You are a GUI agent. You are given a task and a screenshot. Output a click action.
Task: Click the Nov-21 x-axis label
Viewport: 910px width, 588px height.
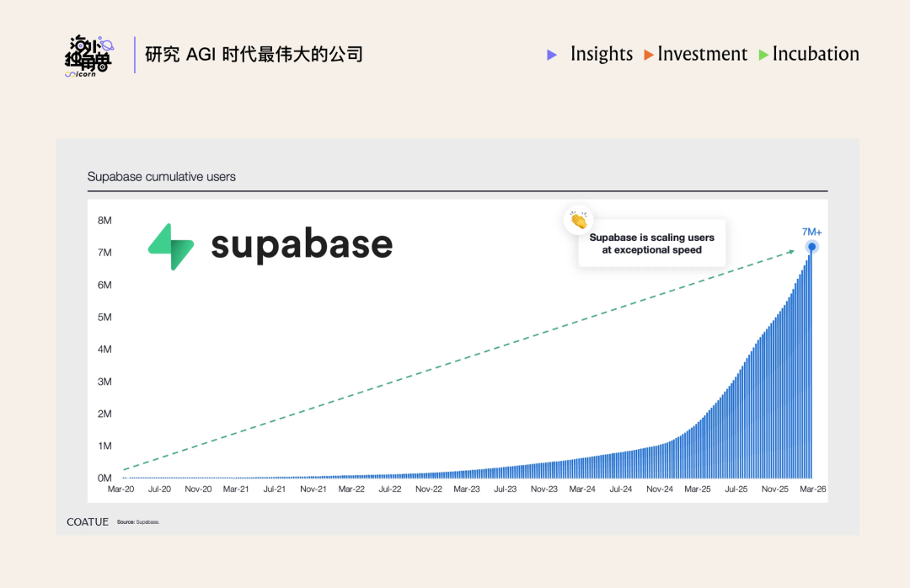pyautogui.click(x=313, y=489)
